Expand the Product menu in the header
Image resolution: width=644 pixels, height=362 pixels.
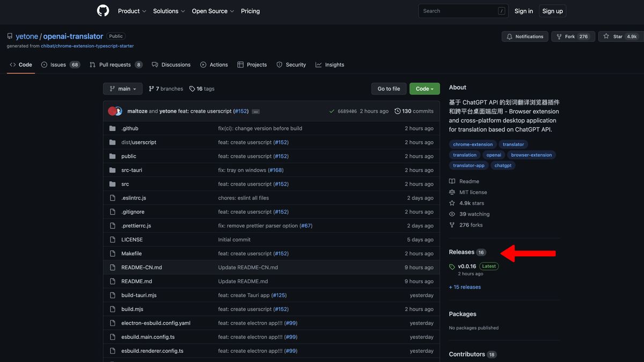(131, 11)
